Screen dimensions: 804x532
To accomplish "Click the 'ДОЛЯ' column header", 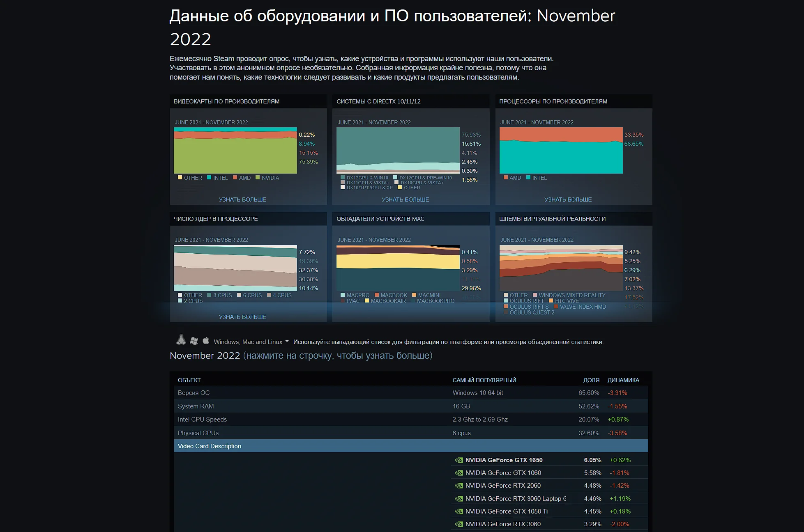I will tap(591, 380).
